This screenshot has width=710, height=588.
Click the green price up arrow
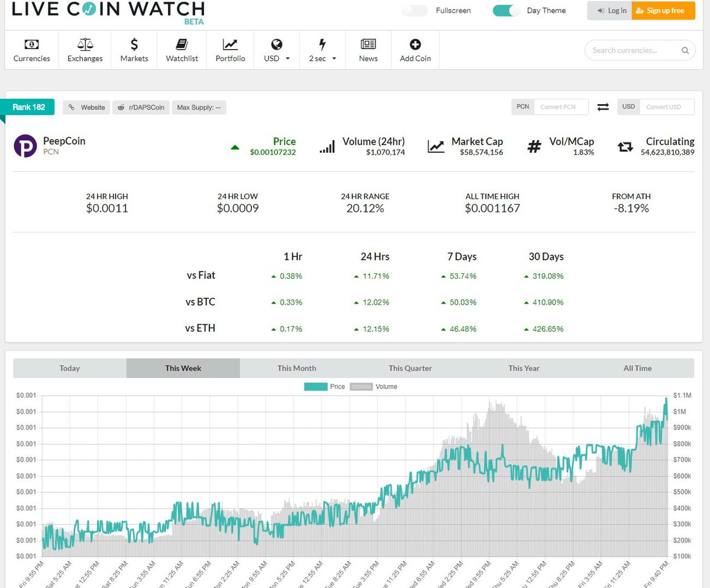235,147
